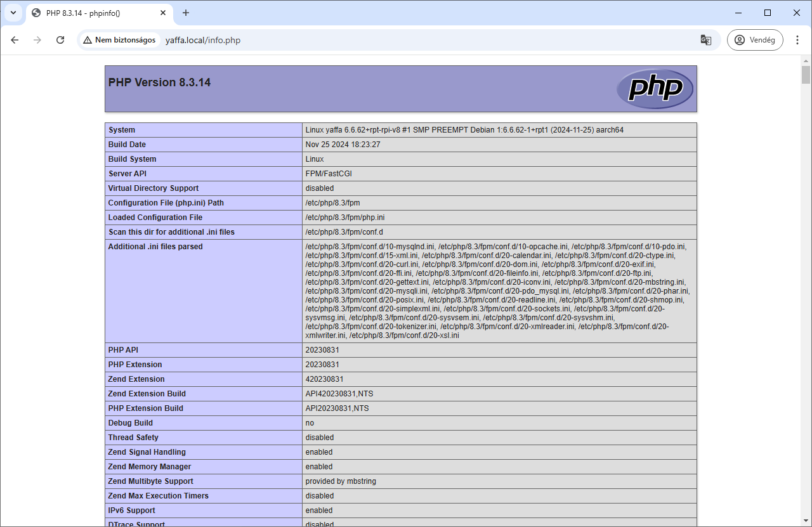Show the 'Nem biztonságos' site security info
Screen dimensions: 812x527
(119, 40)
